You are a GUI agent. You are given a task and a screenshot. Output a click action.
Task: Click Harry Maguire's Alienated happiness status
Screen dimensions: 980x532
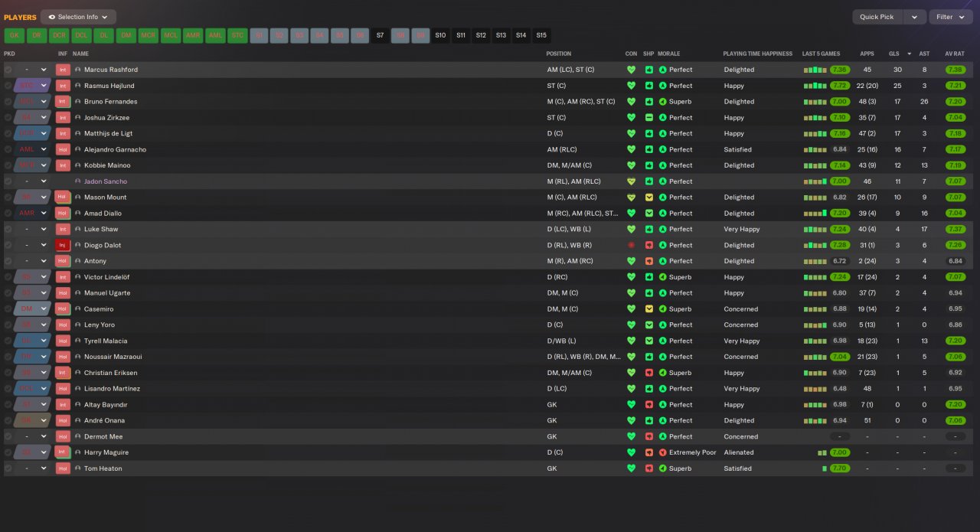(x=739, y=452)
